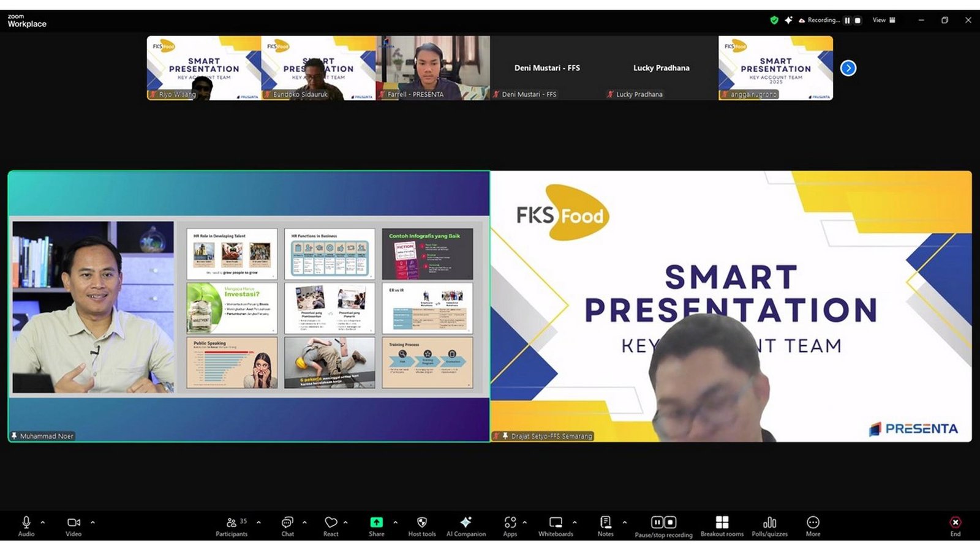Select angga nugroho's video thumbnail

tap(776, 68)
